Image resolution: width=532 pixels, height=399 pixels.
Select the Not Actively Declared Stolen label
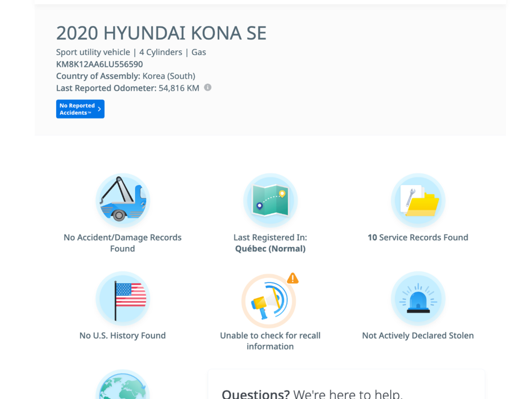418,335
